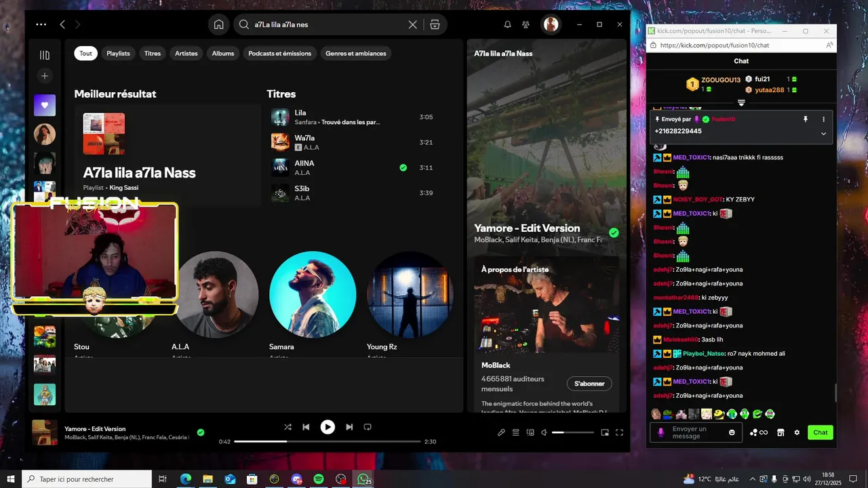The width and height of the screenshot is (868, 488).
Task: Show hidden system tray icons
Action: point(752,479)
